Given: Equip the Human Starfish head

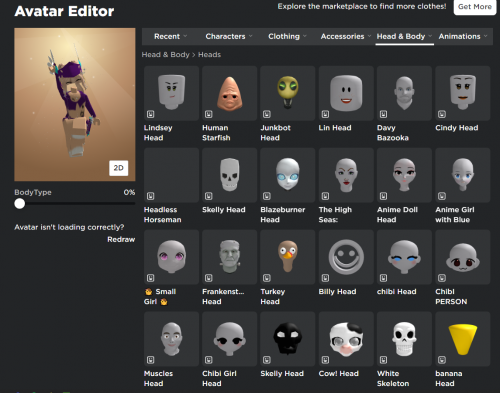Looking at the screenshot, I should (x=229, y=93).
